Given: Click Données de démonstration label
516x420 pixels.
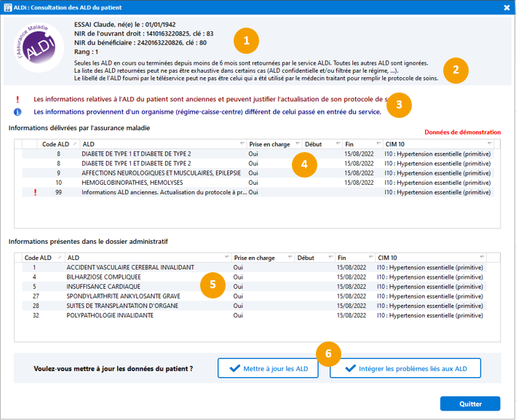Looking at the screenshot, I should 462,132.
